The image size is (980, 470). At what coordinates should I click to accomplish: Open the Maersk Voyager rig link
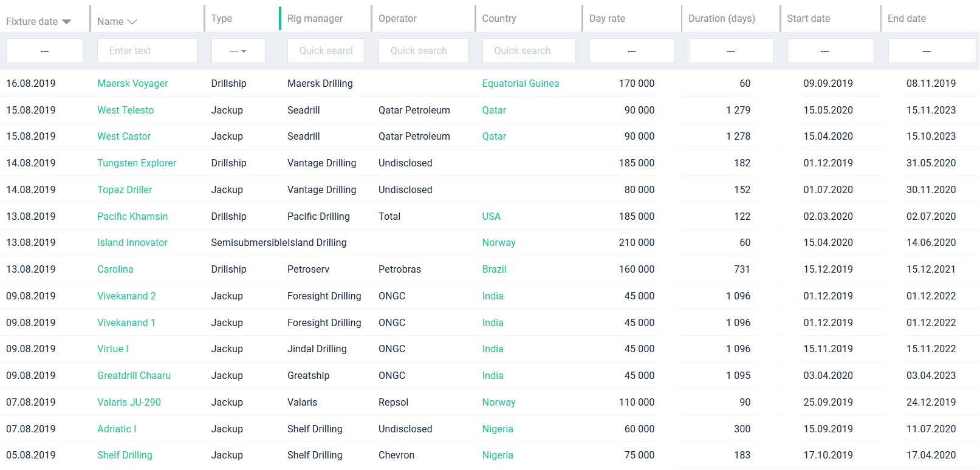click(132, 84)
